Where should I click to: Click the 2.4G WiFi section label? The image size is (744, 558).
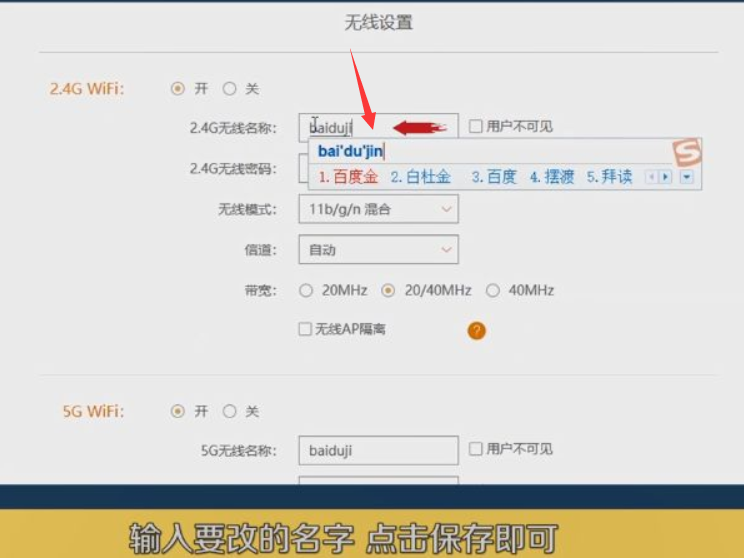coord(87,89)
